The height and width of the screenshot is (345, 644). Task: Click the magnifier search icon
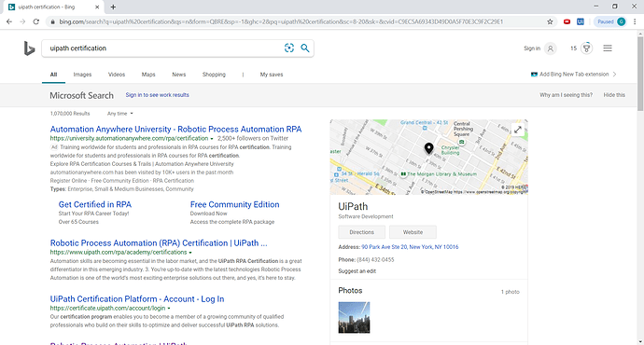pyautogui.click(x=305, y=48)
